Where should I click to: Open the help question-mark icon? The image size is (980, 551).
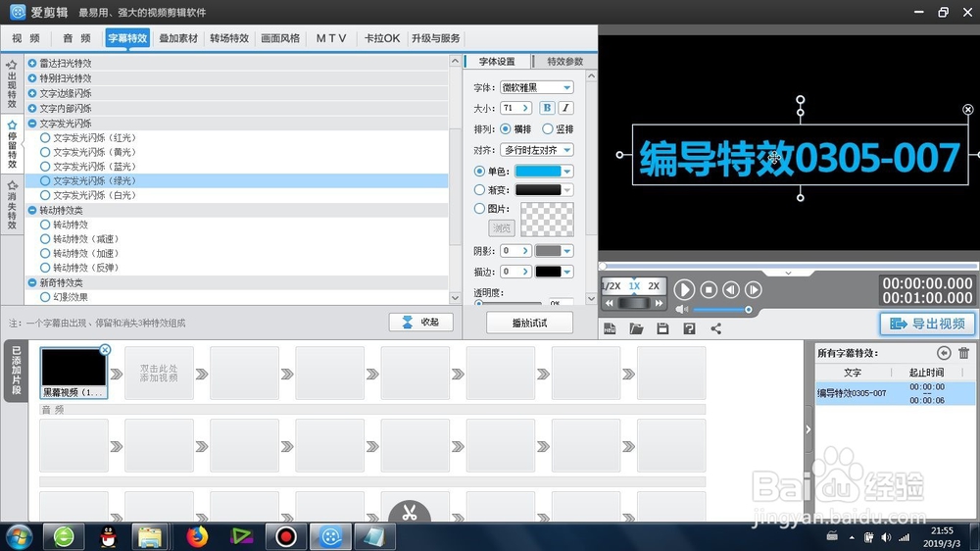pos(689,329)
